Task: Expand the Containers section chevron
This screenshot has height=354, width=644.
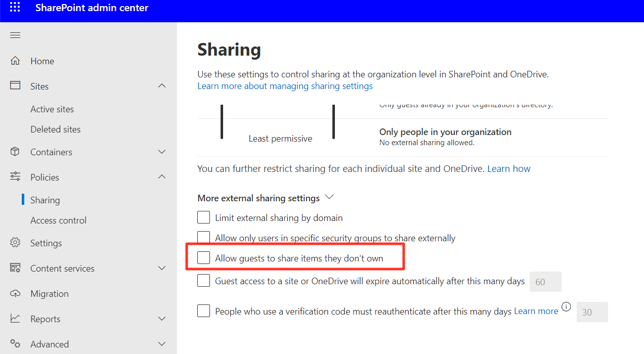Action: click(162, 152)
